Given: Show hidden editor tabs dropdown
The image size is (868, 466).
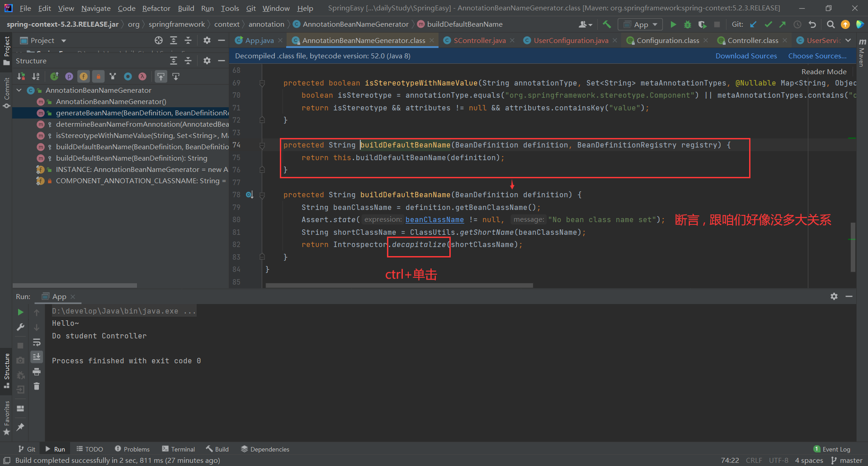Looking at the screenshot, I should tap(848, 40).
